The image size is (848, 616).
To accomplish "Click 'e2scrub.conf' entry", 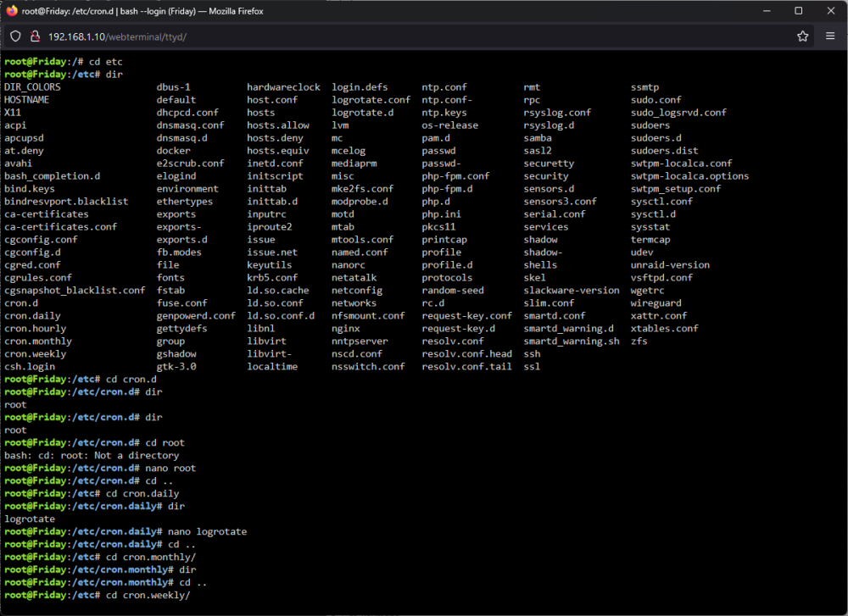I will coord(190,164).
